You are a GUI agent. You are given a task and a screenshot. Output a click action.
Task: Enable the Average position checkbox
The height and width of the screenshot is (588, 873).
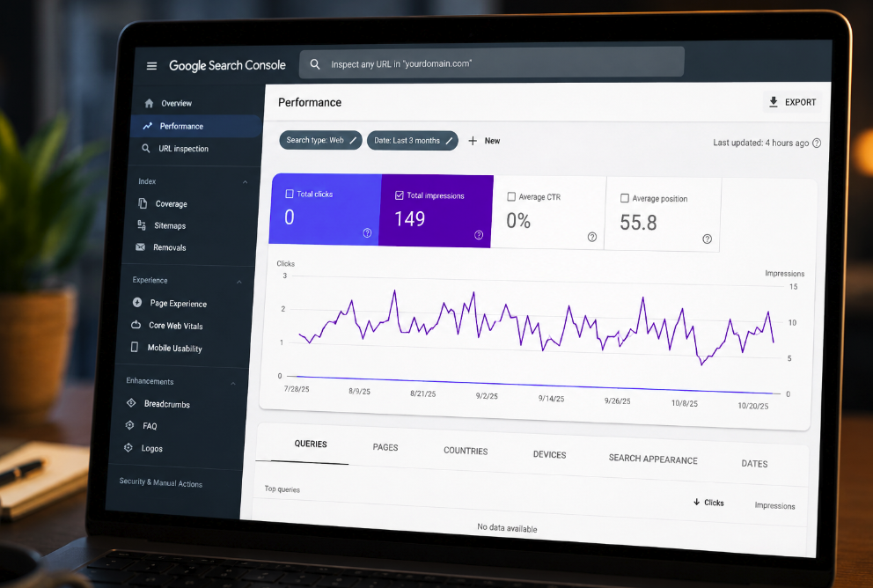[x=625, y=198]
